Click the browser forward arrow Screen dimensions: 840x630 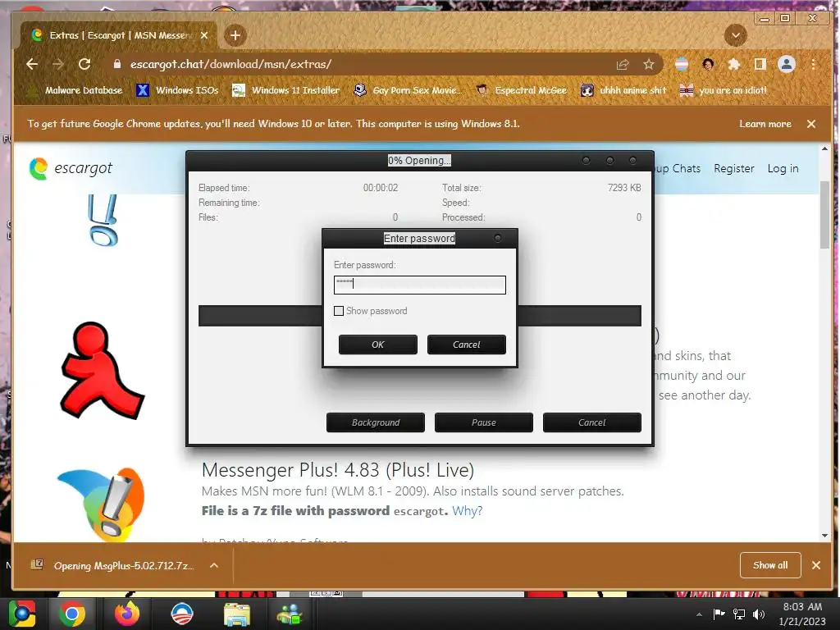(58, 64)
